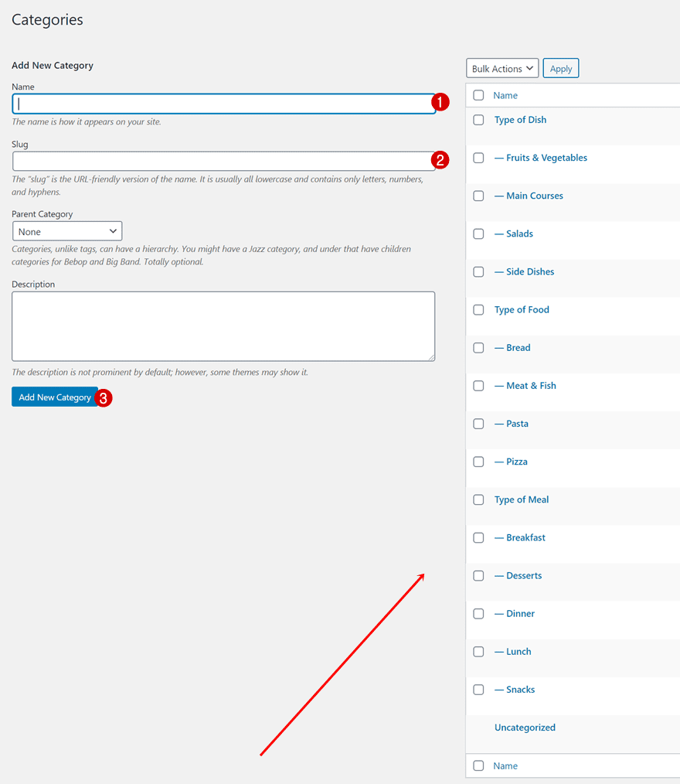
Task: Check the Snacks category checkbox
Action: click(478, 689)
